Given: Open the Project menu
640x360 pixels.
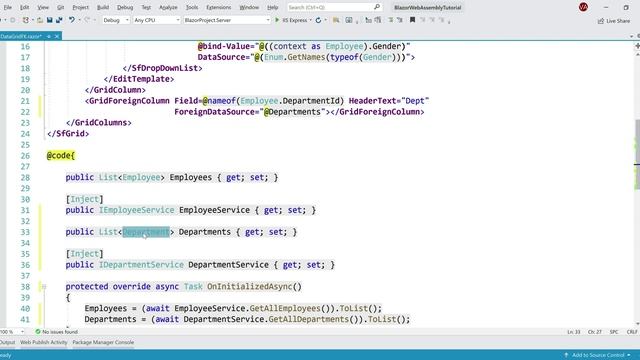Looking at the screenshot, I should 80,7.
